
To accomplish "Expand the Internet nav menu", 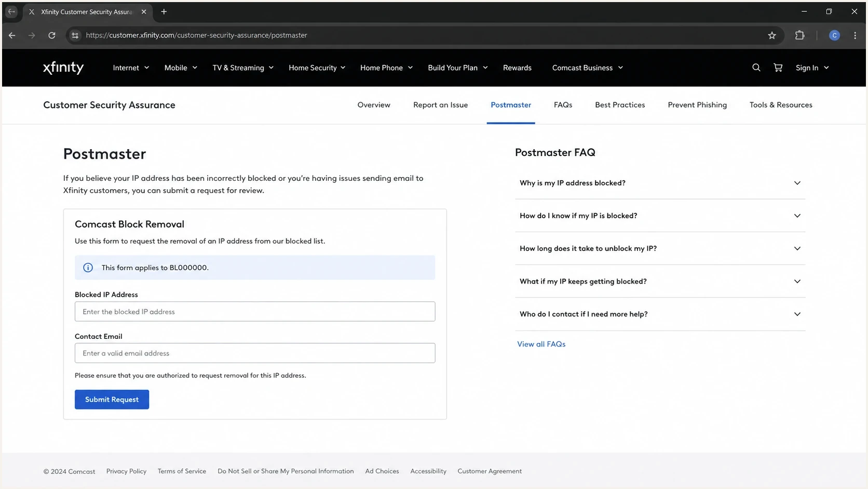I will click(x=131, y=68).
